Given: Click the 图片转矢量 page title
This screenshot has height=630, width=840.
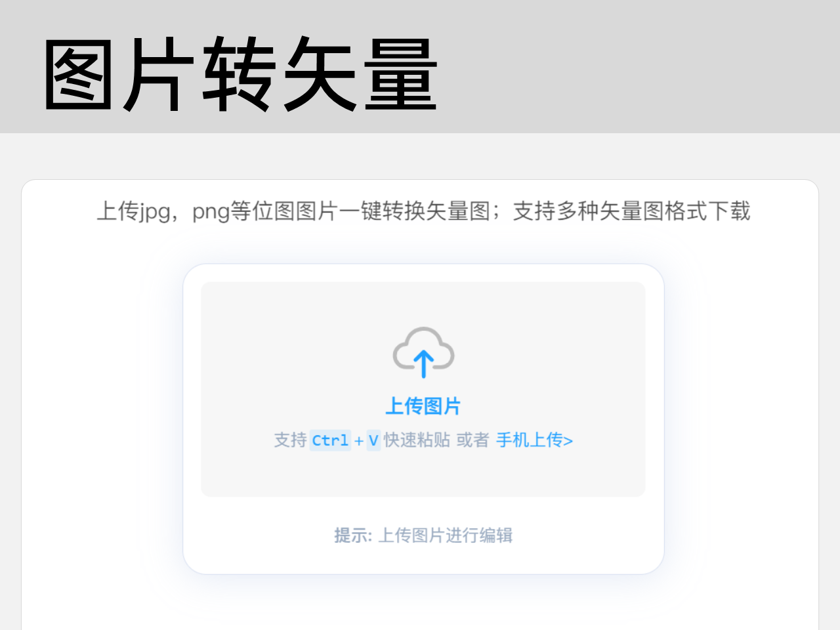Looking at the screenshot, I should [x=240, y=73].
